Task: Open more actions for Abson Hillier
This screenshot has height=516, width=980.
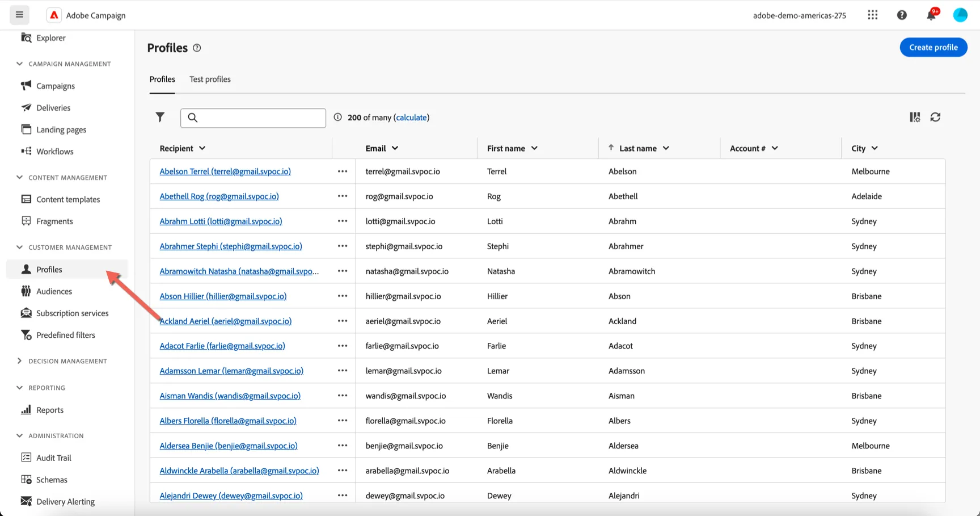Action: 343,296
